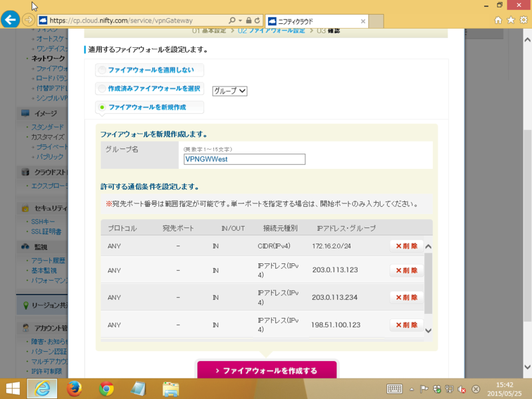Open the グループ dropdown
This screenshot has height=399, width=532.
(229, 90)
